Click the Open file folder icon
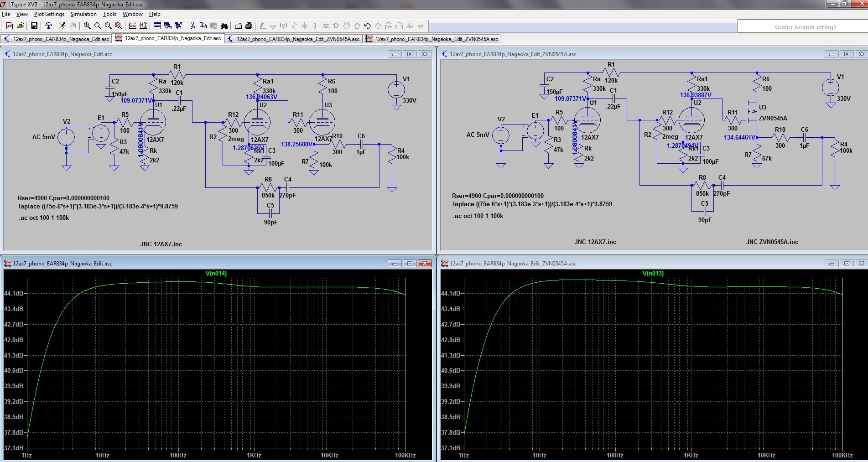This screenshot has width=868, height=462. tap(20, 26)
